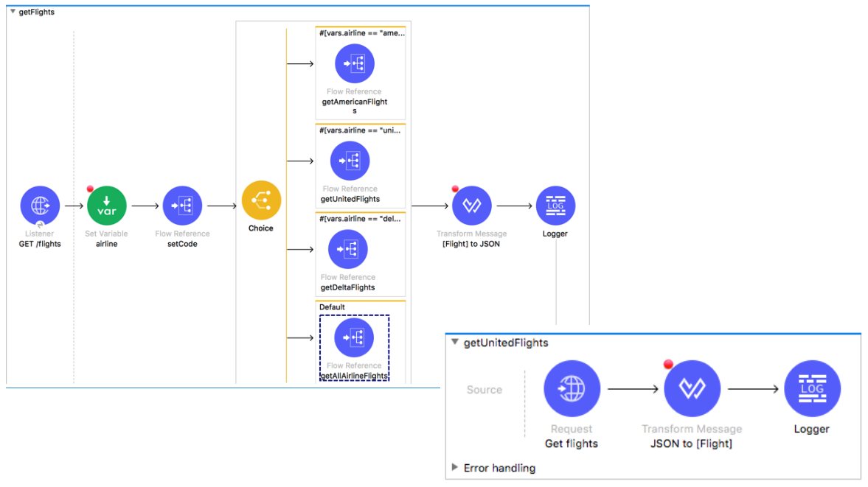Click the getAmericanFlights name label
The width and height of the screenshot is (868, 487).
(354, 106)
